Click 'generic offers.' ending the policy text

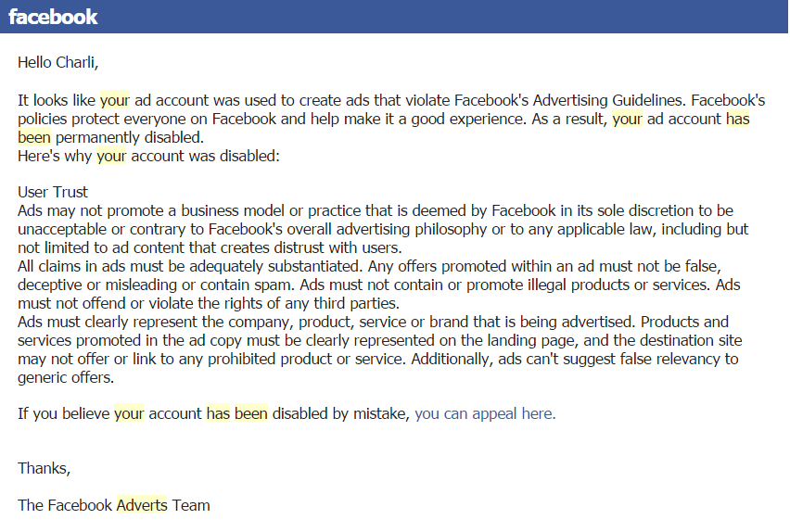66,377
